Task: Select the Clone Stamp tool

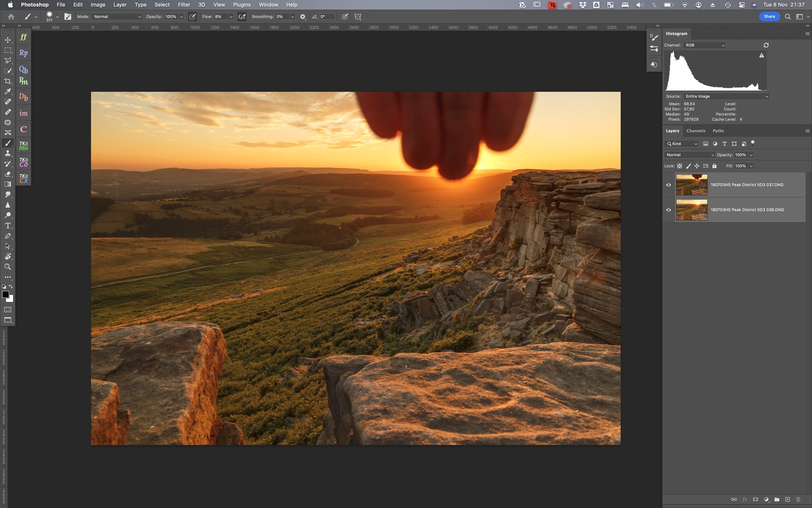Action: (x=8, y=153)
